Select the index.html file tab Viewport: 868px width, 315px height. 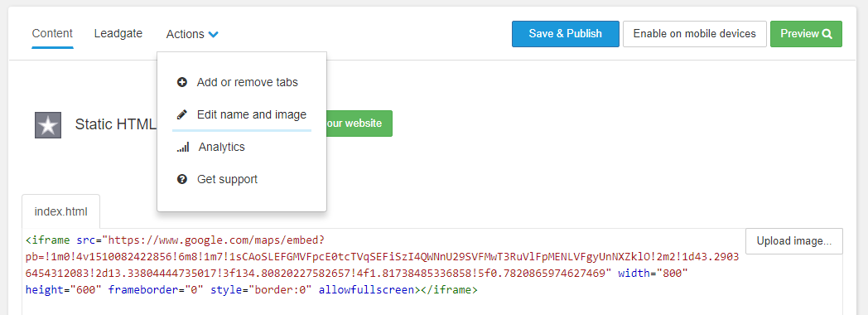point(61,211)
